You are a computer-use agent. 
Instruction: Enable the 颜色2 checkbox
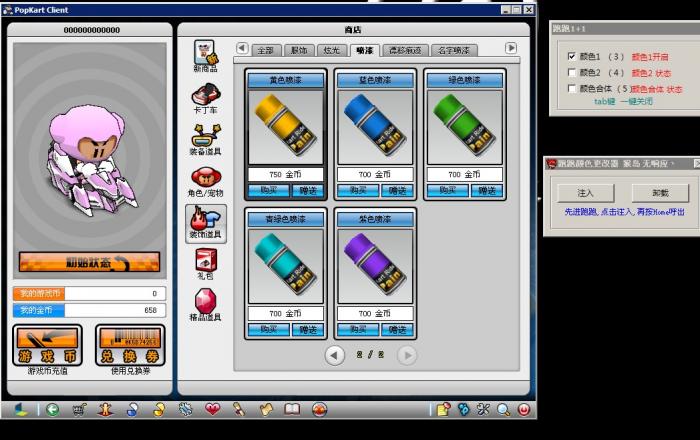coord(571,72)
